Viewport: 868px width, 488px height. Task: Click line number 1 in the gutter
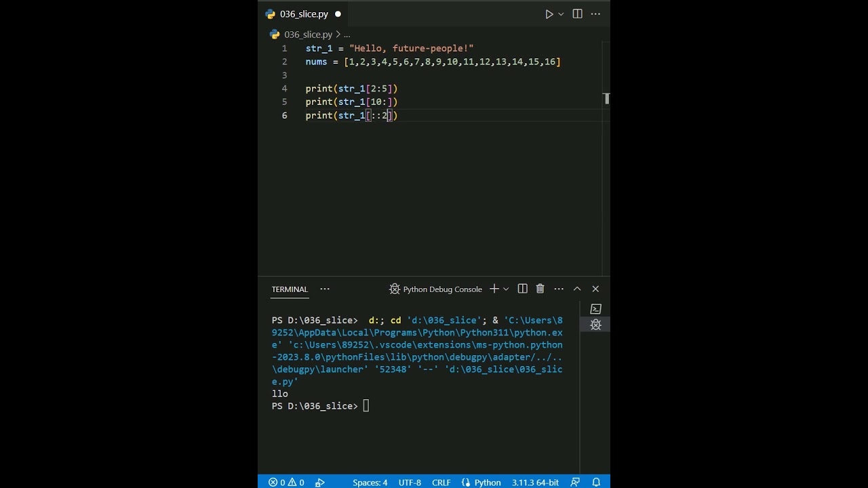pyautogui.click(x=284, y=49)
